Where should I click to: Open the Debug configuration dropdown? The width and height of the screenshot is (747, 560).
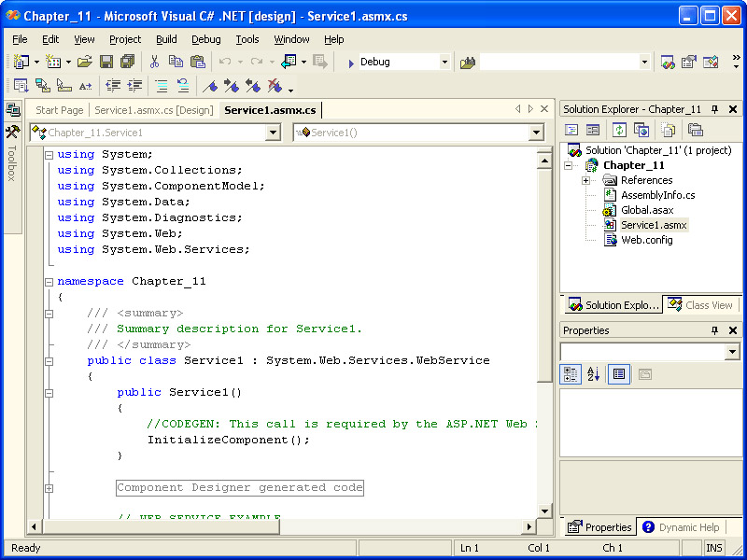tap(444, 62)
